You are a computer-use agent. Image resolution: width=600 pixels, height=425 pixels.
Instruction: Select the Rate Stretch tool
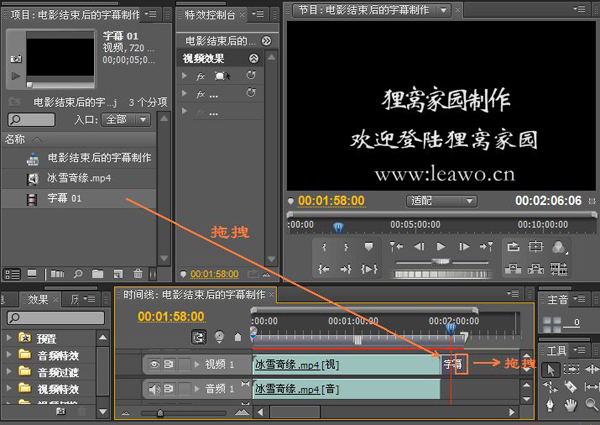(x=551, y=387)
